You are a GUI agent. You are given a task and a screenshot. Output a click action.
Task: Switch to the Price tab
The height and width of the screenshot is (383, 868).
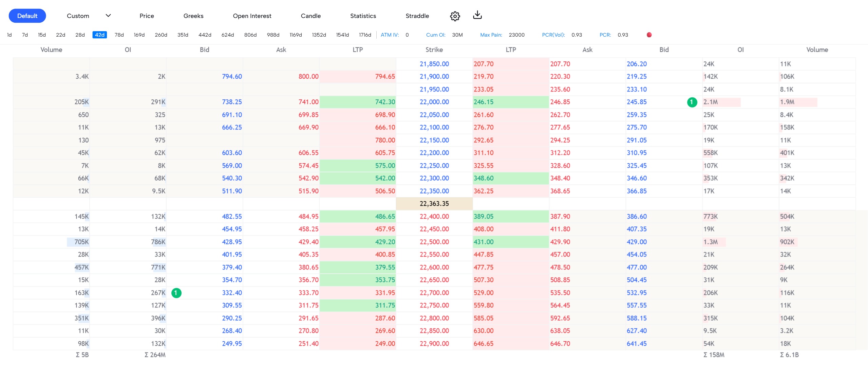pyautogui.click(x=147, y=16)
